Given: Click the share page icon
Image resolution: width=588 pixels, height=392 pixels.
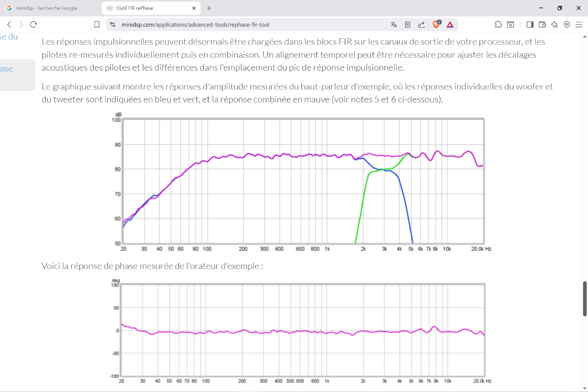Looking at the screenshot, I should point(421,25).
